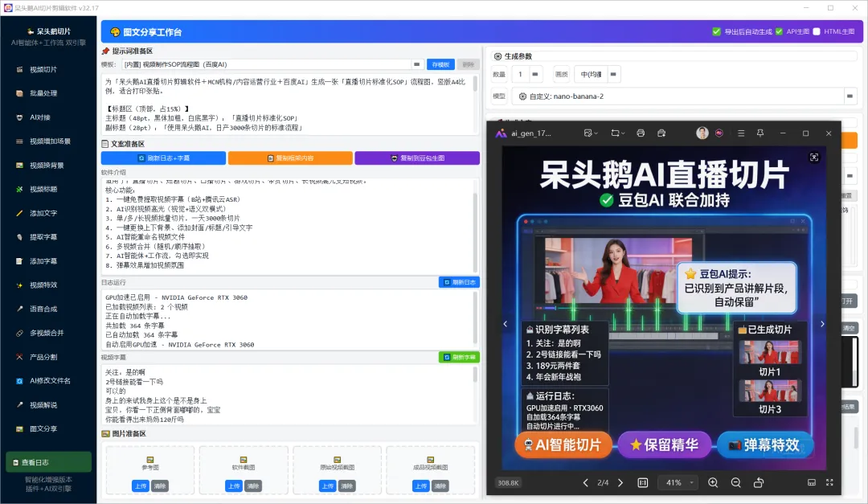868x504 pixels.
Task: Click the second printer icon in viewer
Action: pos(661,133)
